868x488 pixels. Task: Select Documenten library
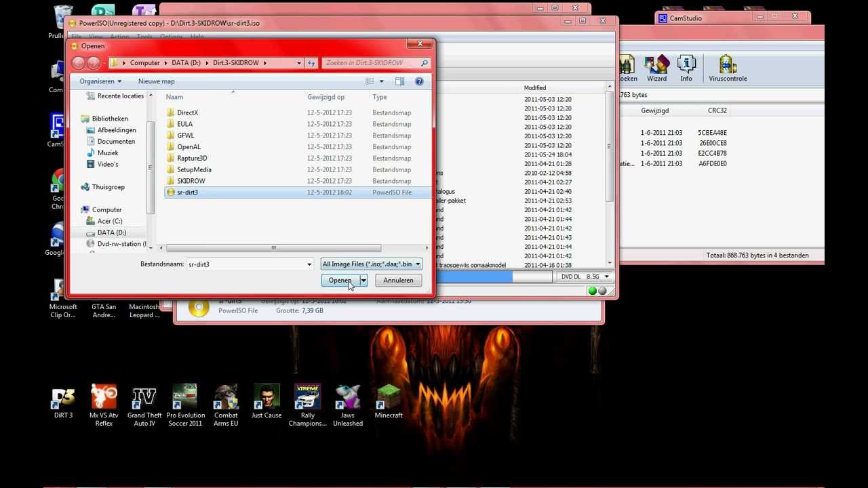(116, 142)
